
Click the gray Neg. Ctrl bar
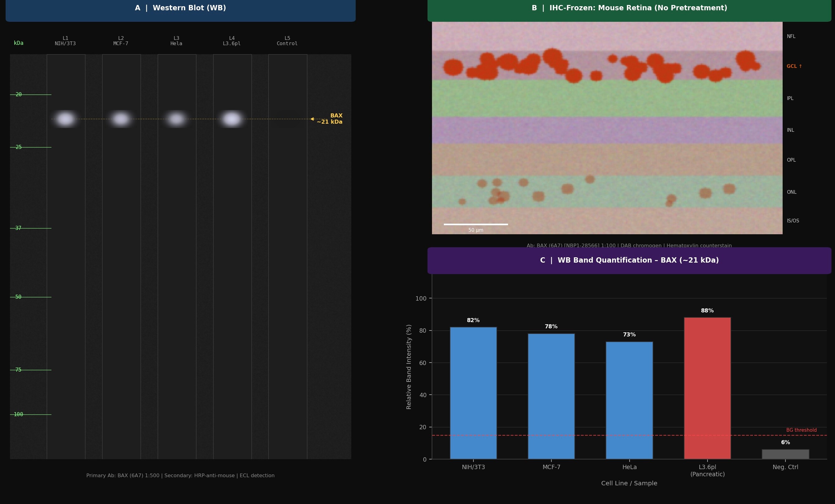pyautogui.click(x=785, y=454)
